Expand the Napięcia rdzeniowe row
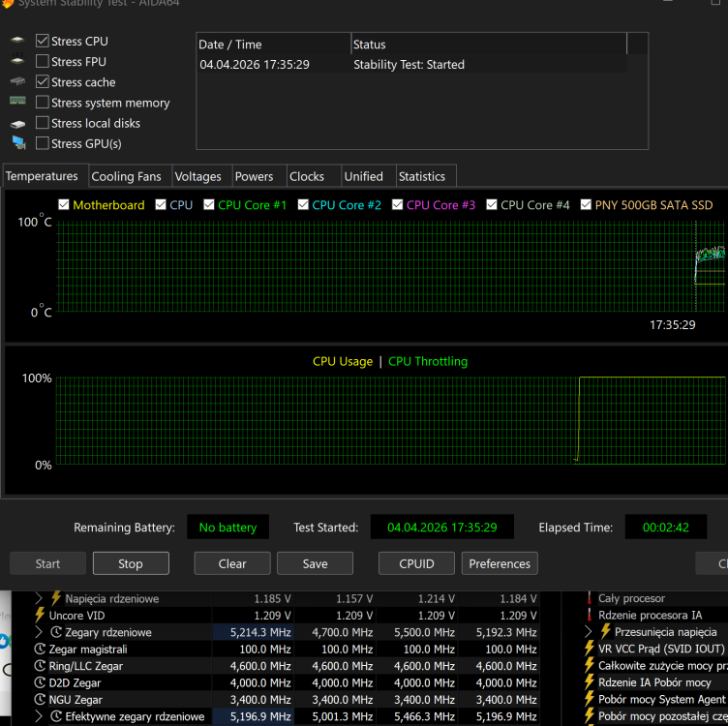This screenshot has width=728, height=726. tap(39, 599)
